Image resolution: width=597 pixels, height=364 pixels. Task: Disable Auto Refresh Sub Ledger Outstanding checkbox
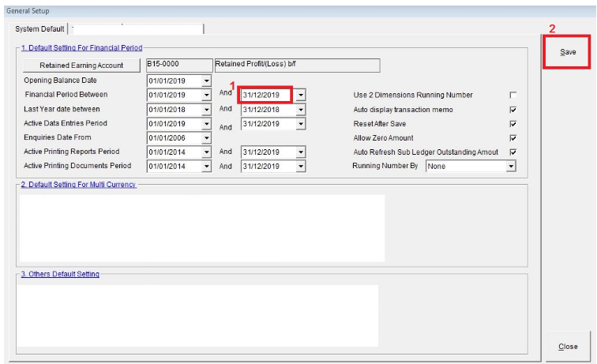coord(513,152)
